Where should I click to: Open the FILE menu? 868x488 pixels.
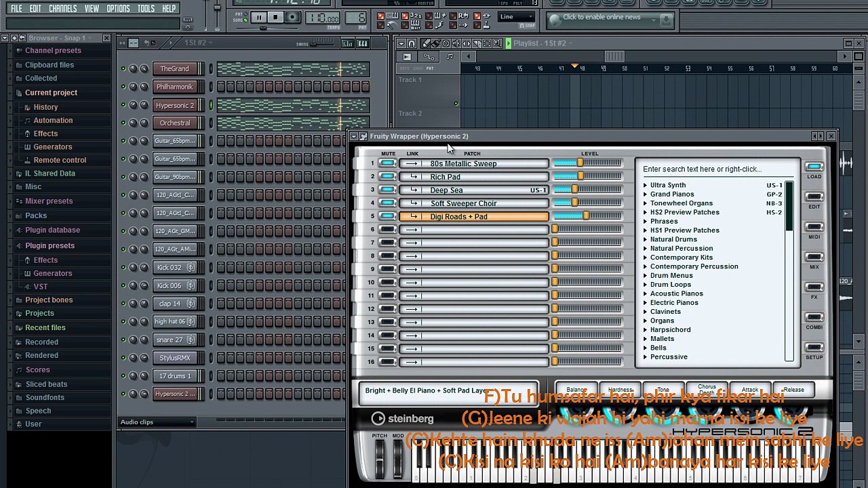[x=16, y=9]
